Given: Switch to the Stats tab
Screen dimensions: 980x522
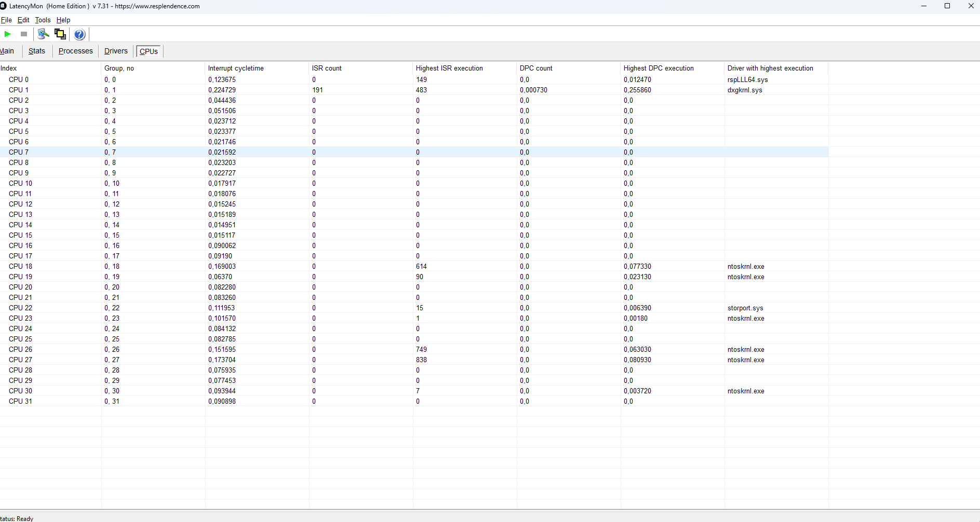Looking at the screenshot, I should (x=37, y=51).
